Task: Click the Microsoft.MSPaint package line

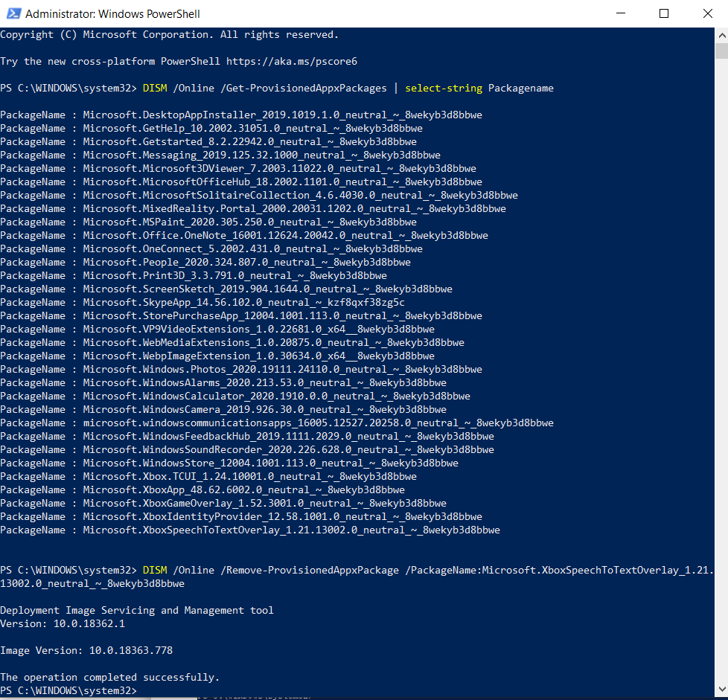Action: pyautogui.click(x=208, y=222)
